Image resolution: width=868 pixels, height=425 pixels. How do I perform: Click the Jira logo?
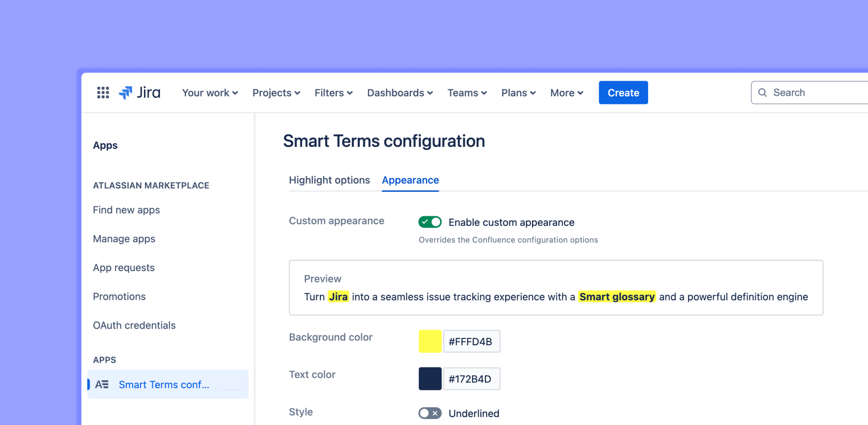140,93
